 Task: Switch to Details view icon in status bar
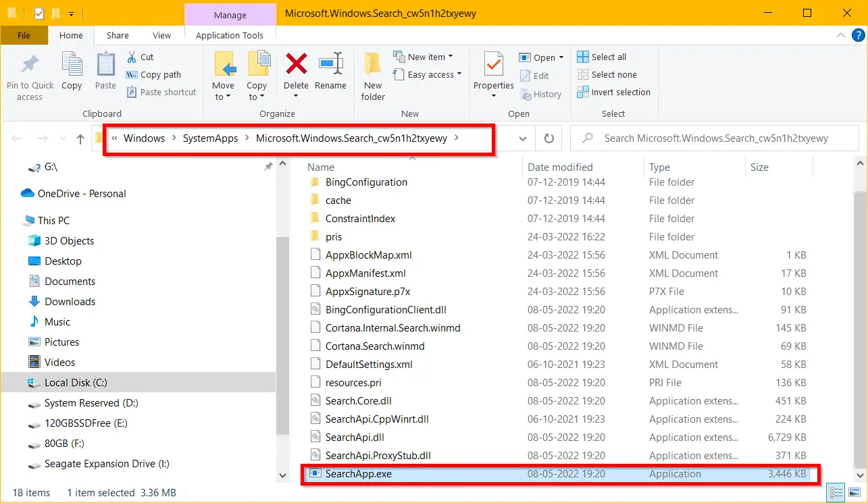(835, 493)
